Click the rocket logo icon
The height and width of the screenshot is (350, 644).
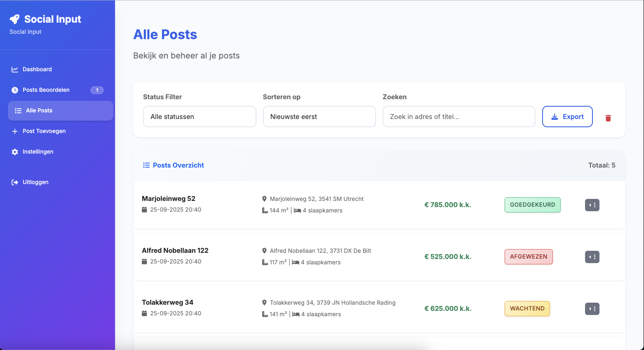pos(14,19)
